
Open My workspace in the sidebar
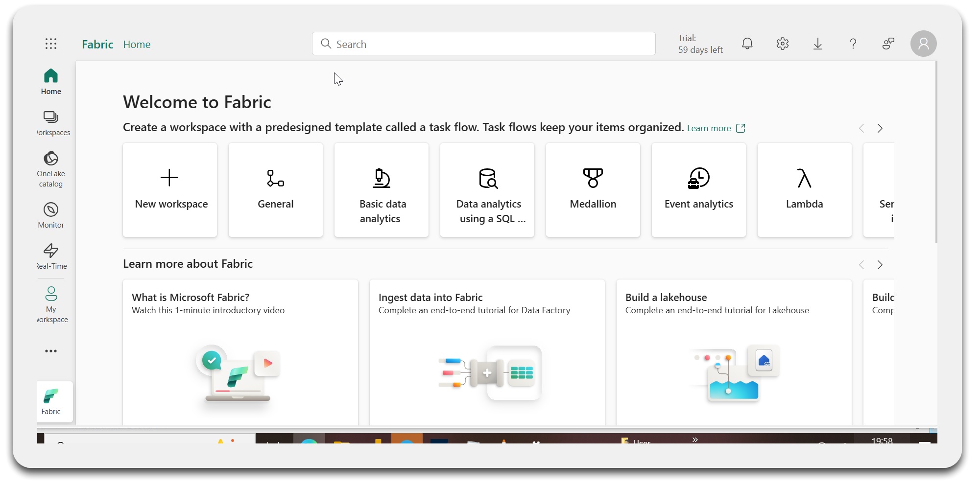pos(51,304)
